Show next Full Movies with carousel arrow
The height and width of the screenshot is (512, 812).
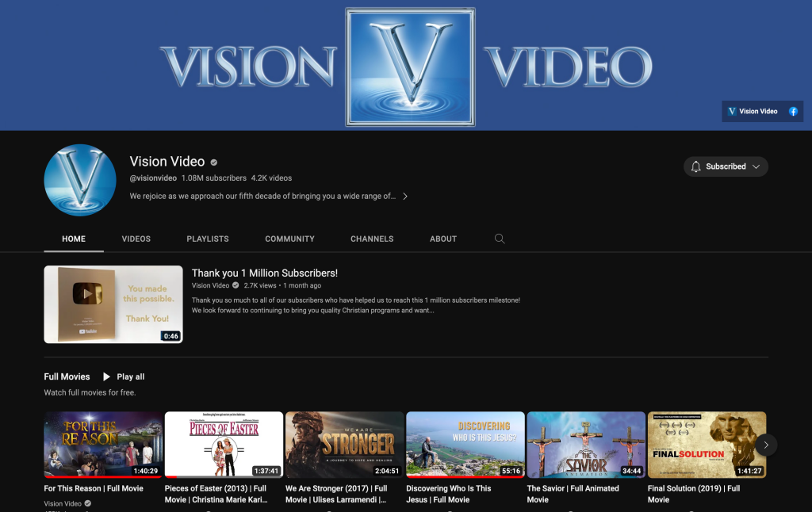point(766,445)
